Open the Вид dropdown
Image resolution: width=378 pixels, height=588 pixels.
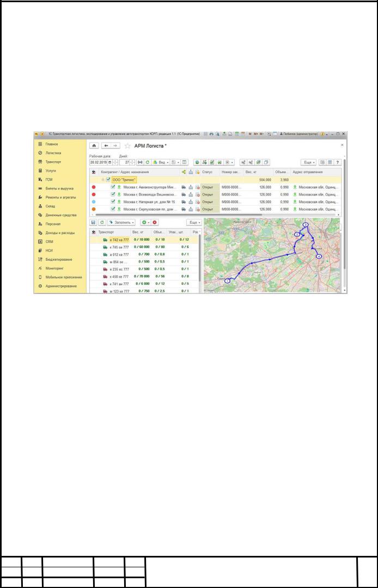pos(161,162)
